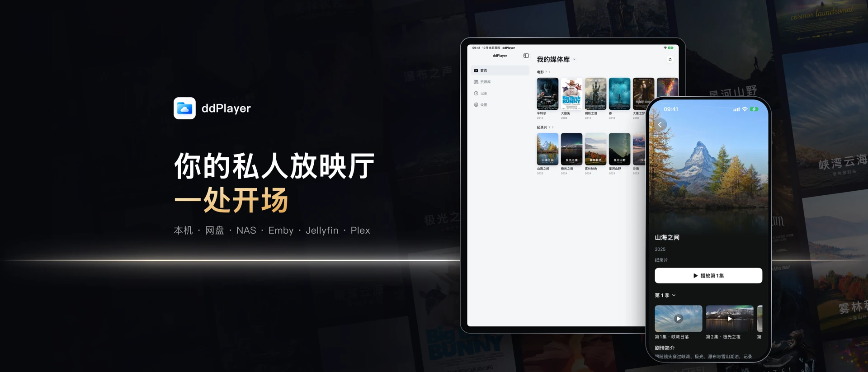Click the iPad battery status icon
The width and height of the screenshot is (868, 372).
coord(671,48)
